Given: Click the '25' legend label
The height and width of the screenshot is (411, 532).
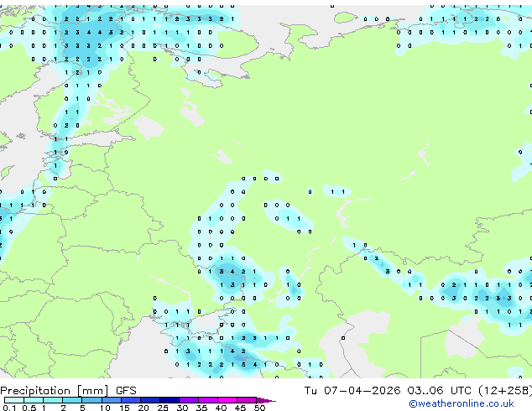Looking at the screenshot, I should (x=163, y=408).
